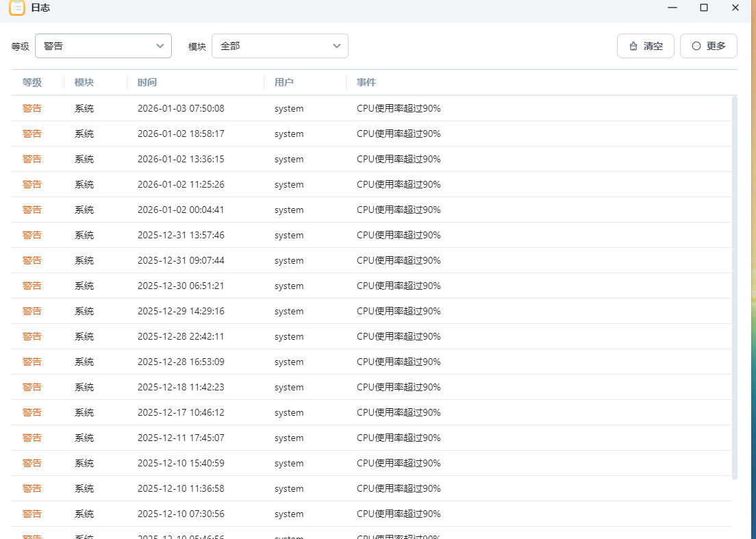Click the 用户 column header

[x=284, y=82]
